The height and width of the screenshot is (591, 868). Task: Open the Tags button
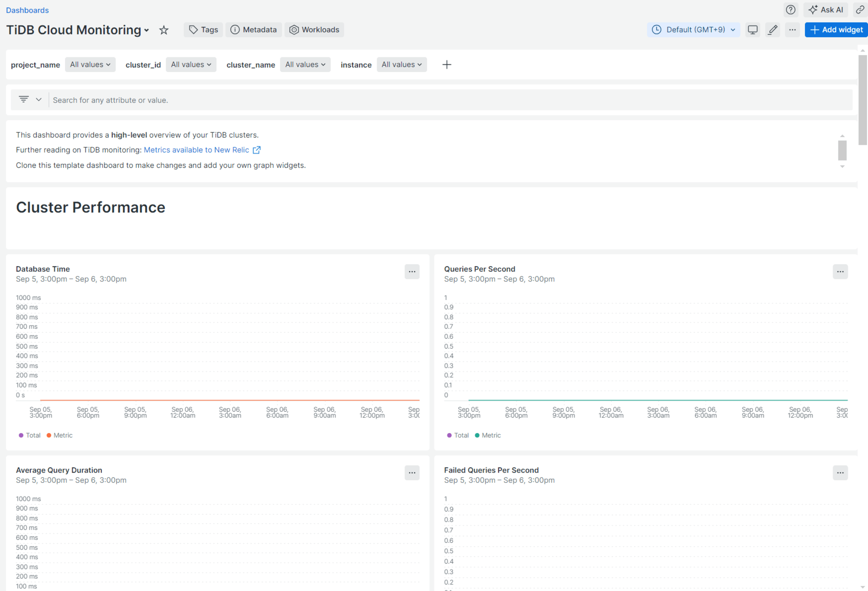203,30
